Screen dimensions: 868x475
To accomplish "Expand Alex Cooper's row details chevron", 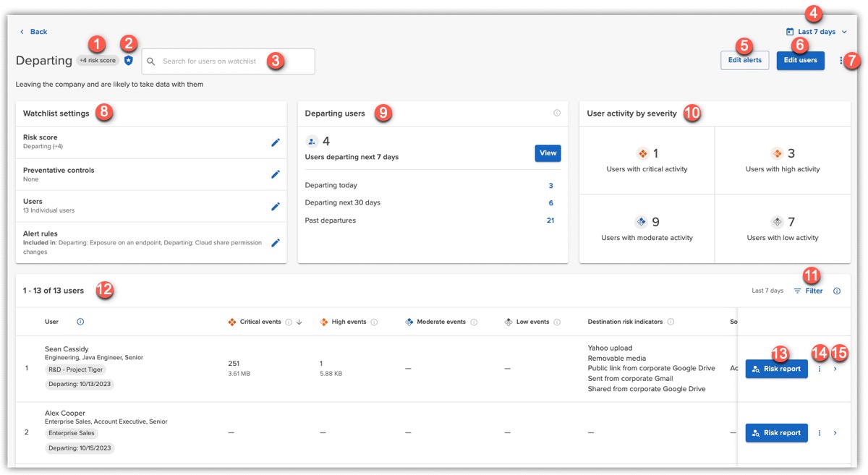I will [x=835, y=433].
